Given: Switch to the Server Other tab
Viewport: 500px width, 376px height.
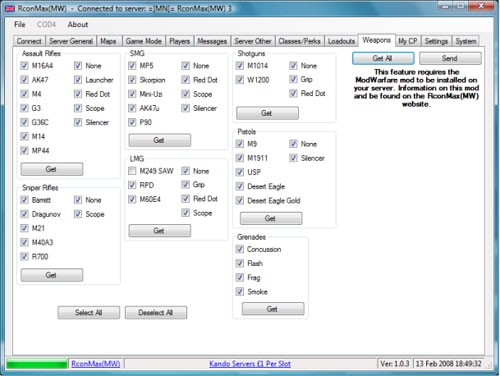Looking at the screenshot, I should pyautogui.click(x=253, y=41).
